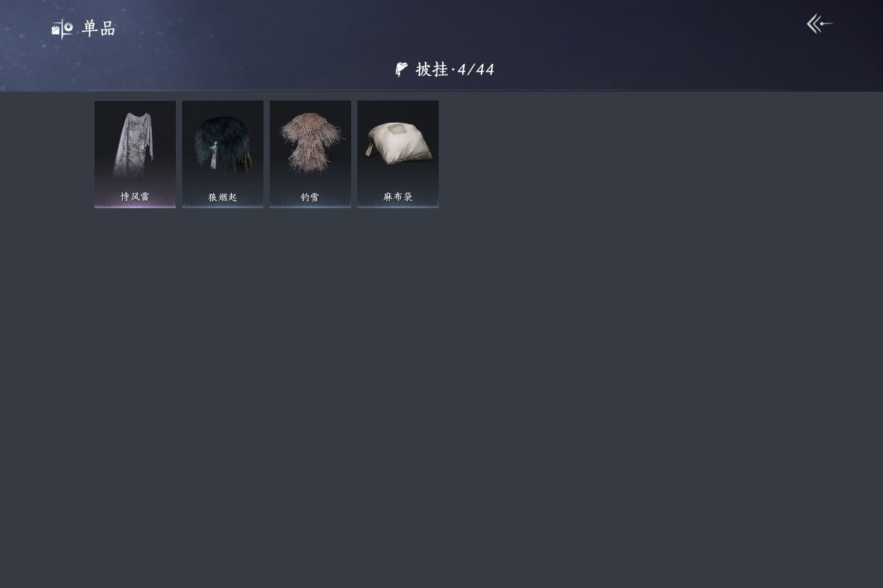Click the blue rarity bar under 麻布袋
The image size is (883, 588).
coord(398,205)
